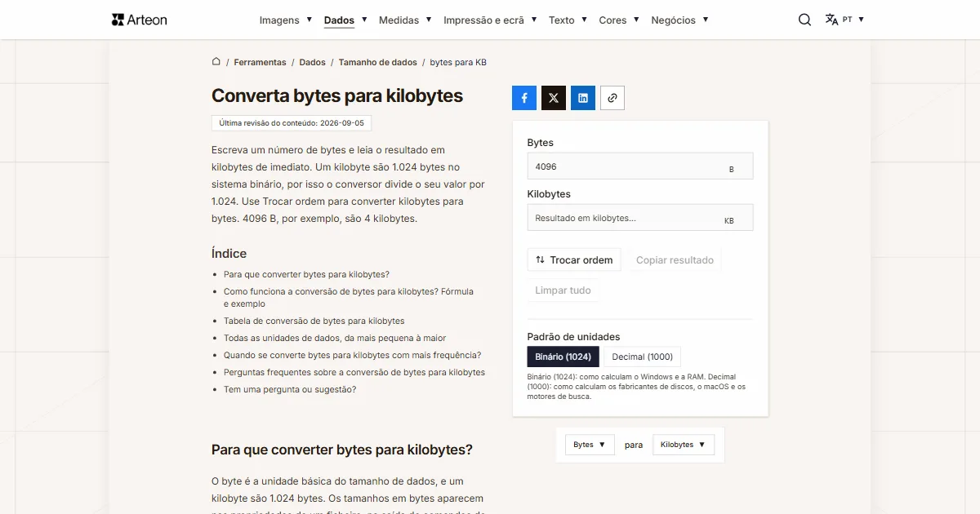Share page on LinkedIn

coord(583,98)
